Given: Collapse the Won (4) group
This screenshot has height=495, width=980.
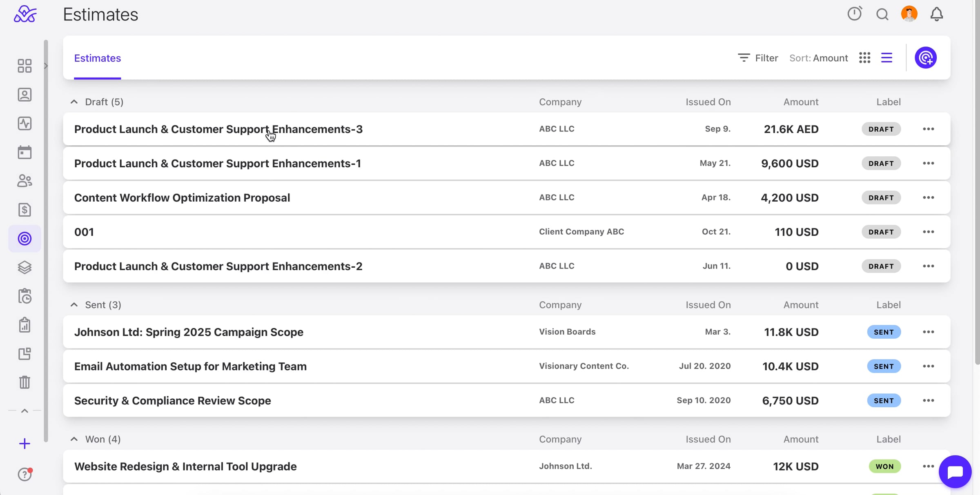Looking at the screenshot, I should (x=74, y=439).
